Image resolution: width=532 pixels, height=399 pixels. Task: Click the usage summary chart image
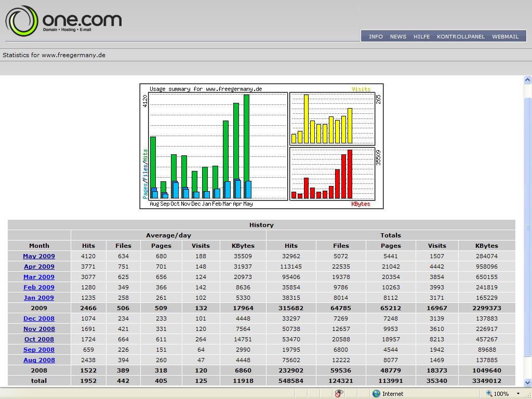point(262,146)
